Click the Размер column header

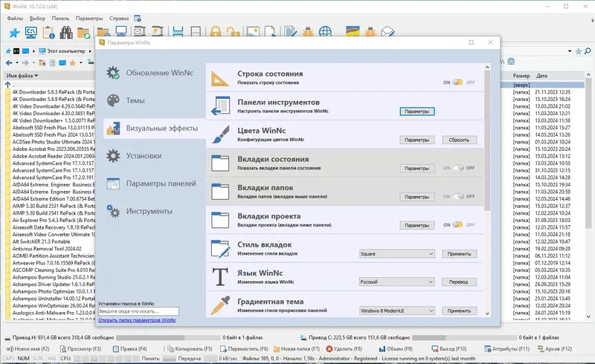tap(521, 76)
